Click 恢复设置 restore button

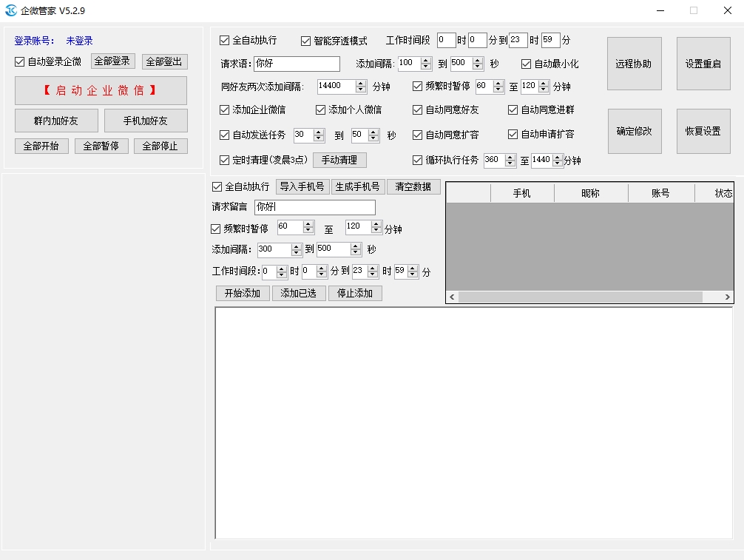tap(703, 131)
